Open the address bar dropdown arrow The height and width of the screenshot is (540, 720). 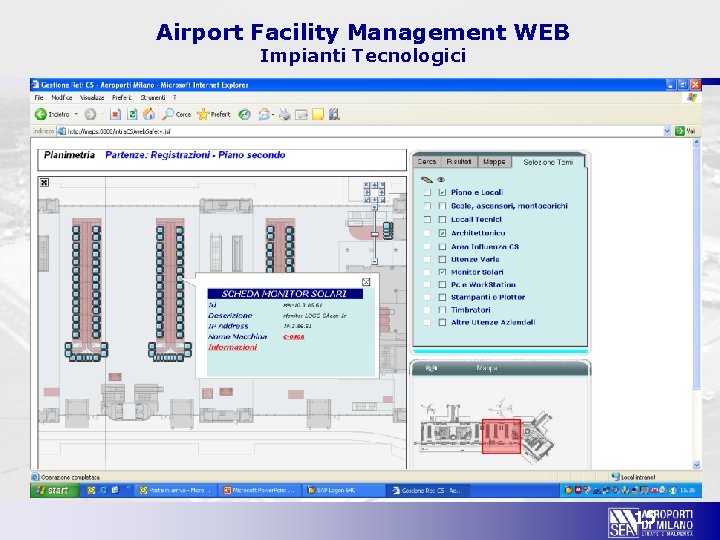pyautogui.click(x=667, y=131)
